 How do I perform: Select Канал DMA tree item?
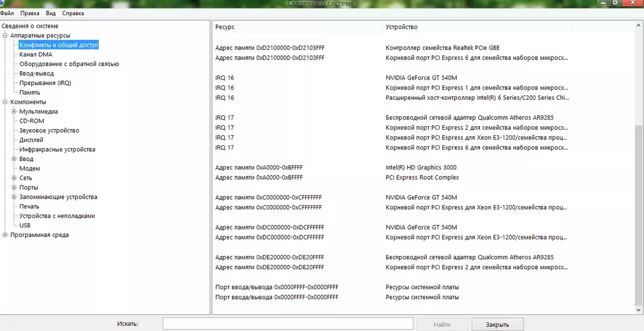(36, 54)
